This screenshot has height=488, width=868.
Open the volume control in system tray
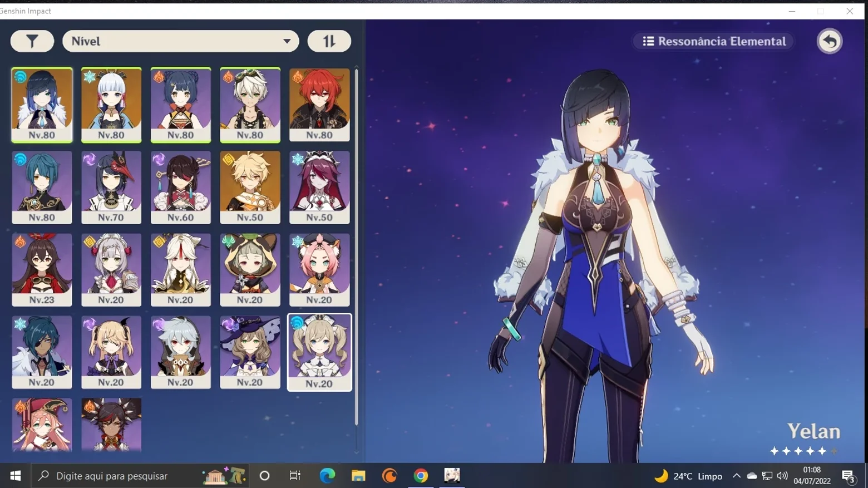point(782,476)
